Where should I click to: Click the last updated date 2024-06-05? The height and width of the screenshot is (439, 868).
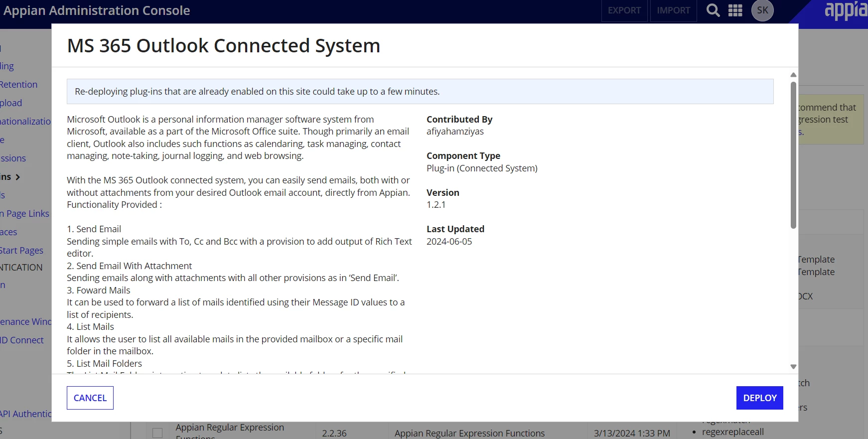(449, 242)
